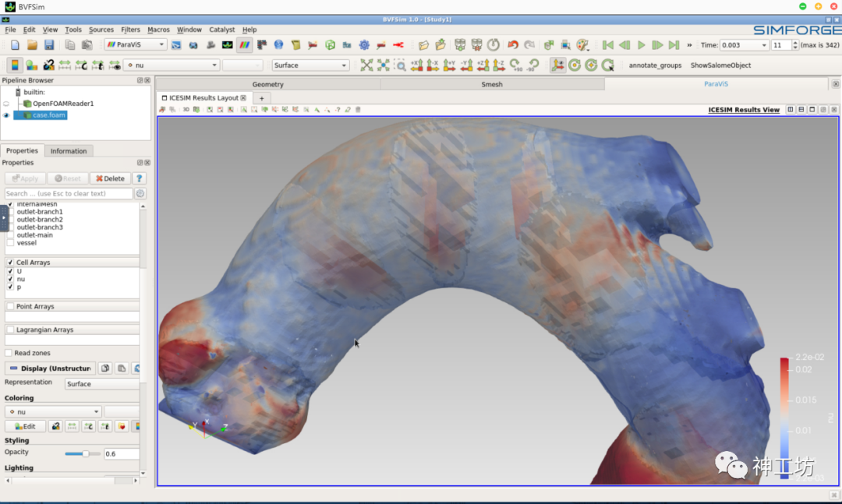Click the annotate_groups macro button
The height and width of the screenshot is (504, 842).
click(655, 65)
